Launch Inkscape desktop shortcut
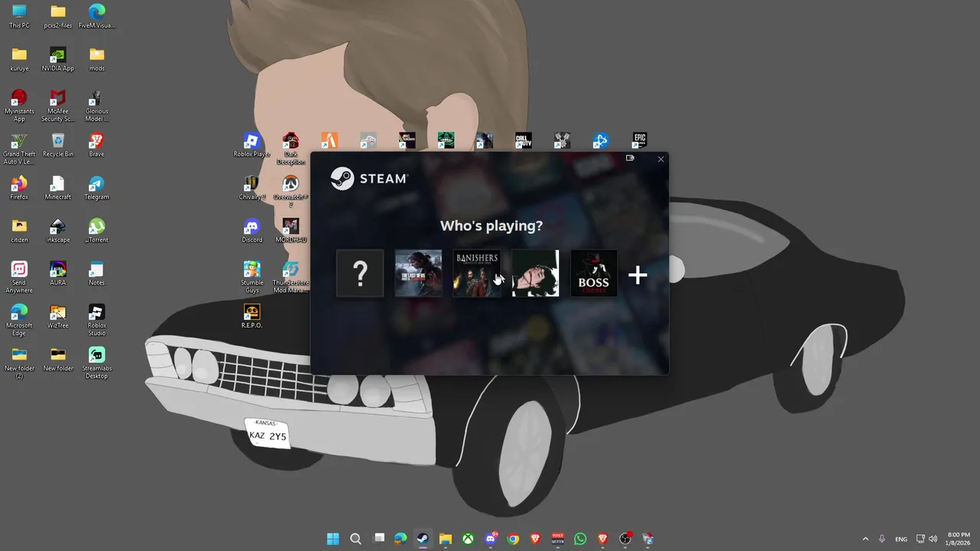Image resolution: width=980 pixels, height=551 pixels. (58, 230)
